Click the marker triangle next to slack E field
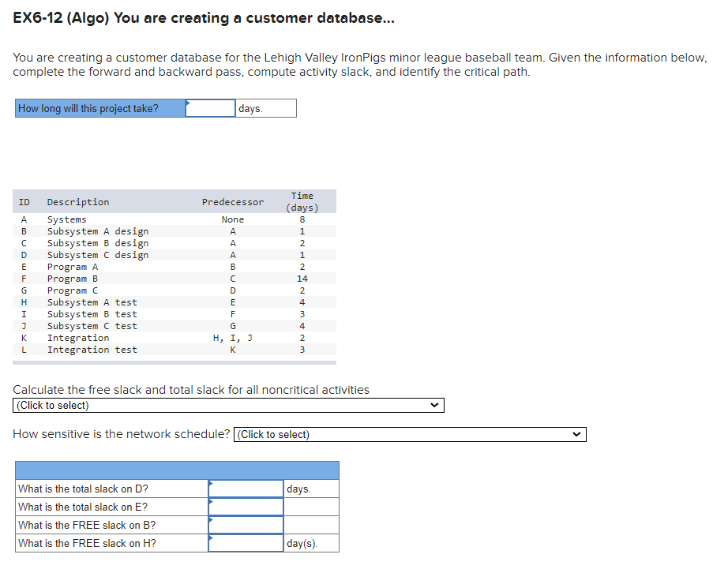This screenshot has height=573, width=728. click(x=210, y=502)
